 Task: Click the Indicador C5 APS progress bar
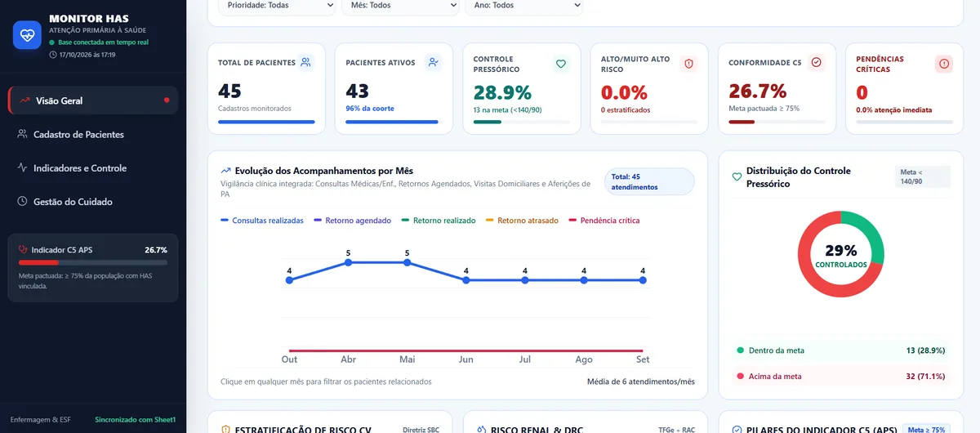(93, 263)
